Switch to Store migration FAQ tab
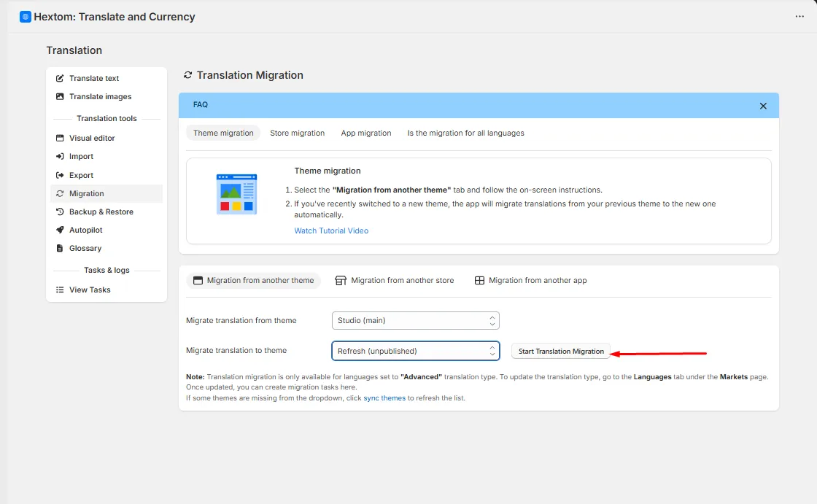This screenshot has width=817, height=504. 297,133
